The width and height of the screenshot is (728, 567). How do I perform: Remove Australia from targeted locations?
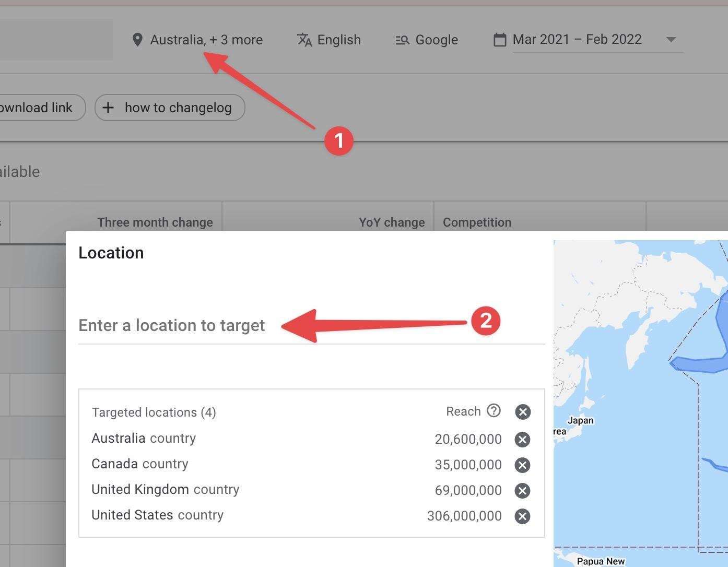[x=522, y=440]
